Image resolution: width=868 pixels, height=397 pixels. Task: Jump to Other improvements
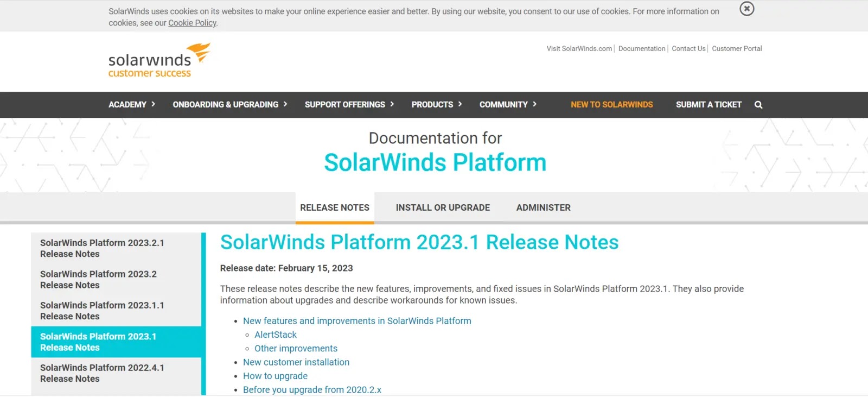(x=296, y=348)
